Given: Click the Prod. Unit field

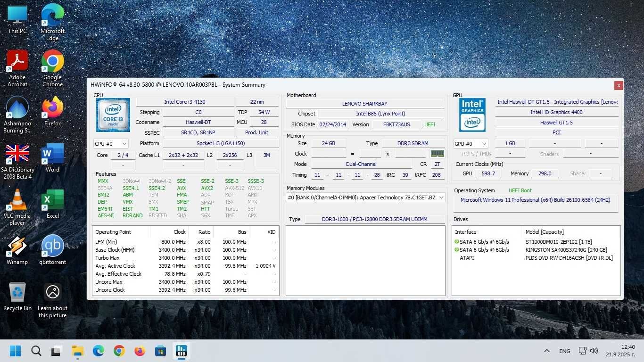Looking at the screenshot, I should 257,132.
